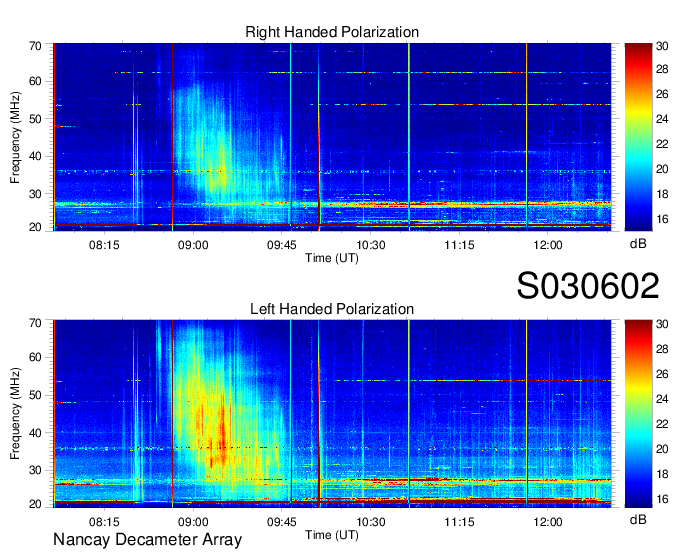Click the 40 MHz tick of Right Handed plot
Viewport: 680px width, 552px height.
tap(35, 156)
